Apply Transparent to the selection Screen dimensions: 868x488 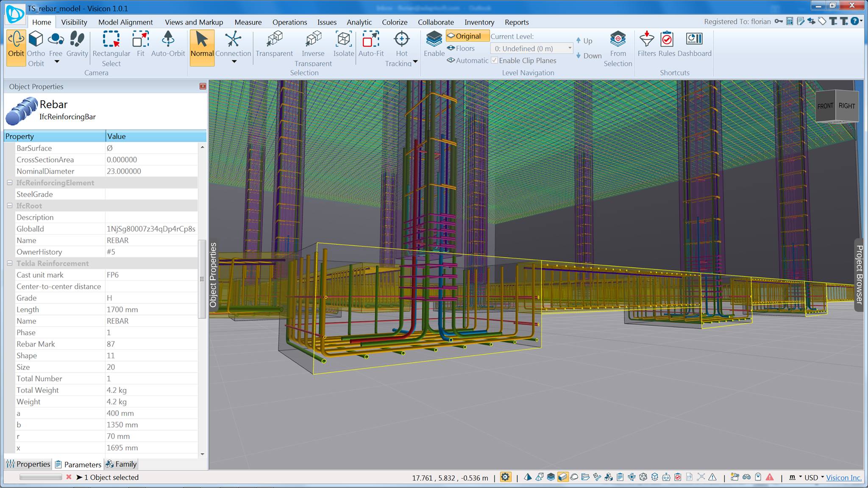coord(274,44)
